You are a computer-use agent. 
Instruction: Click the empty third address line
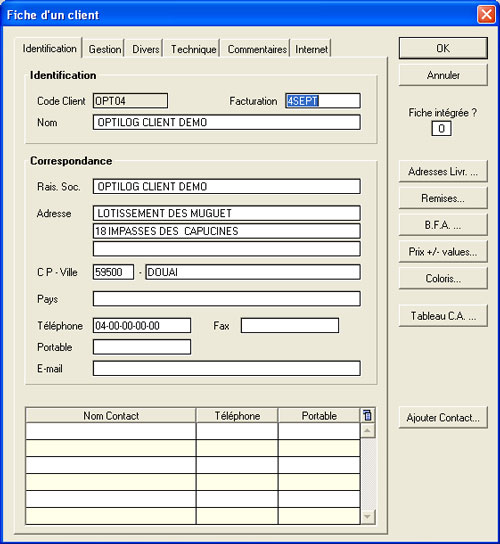point(227,249)
